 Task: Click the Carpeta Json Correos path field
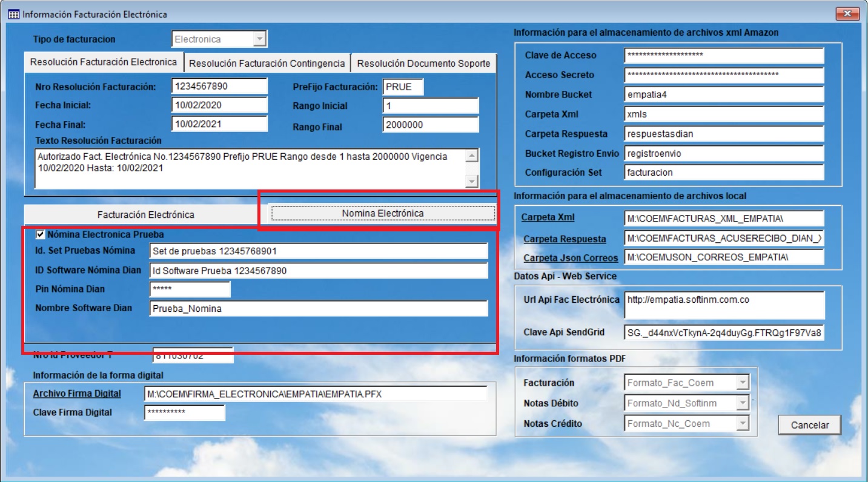724,257
